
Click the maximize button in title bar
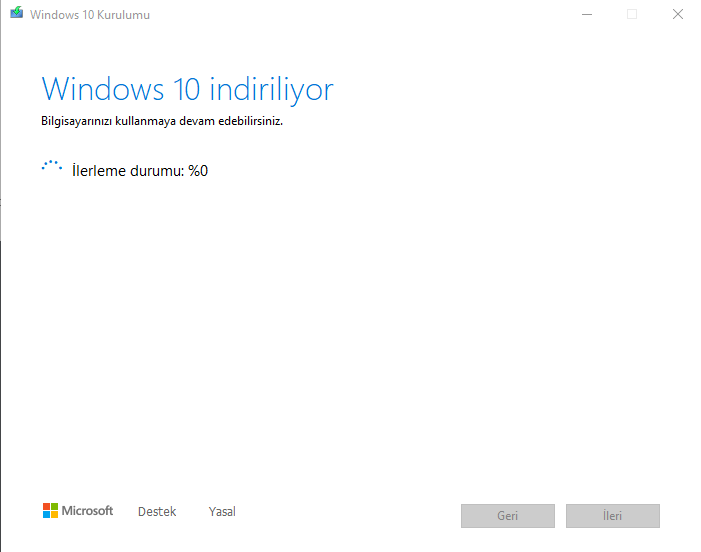pyautogui.click(x=632, y=14)
